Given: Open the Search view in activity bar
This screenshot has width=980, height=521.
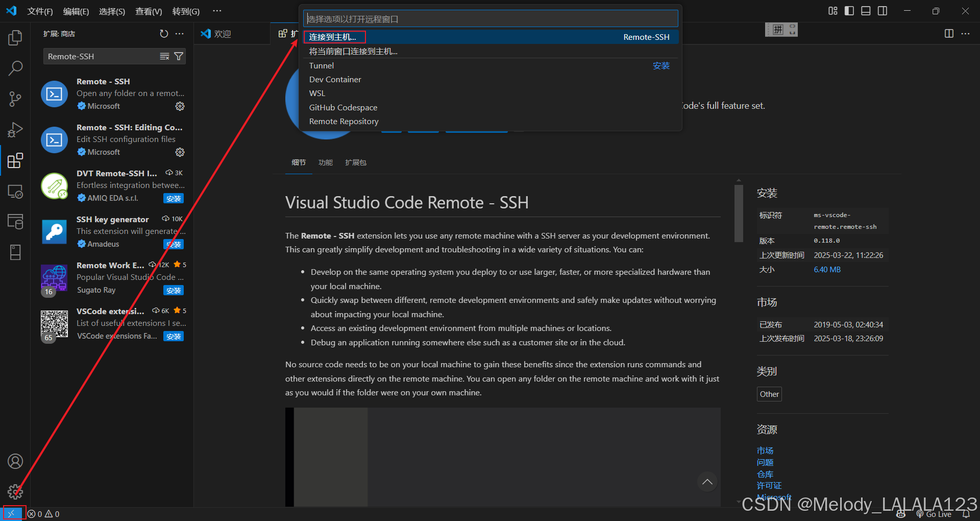Looking at the screenshot, I should pos(15,68).
